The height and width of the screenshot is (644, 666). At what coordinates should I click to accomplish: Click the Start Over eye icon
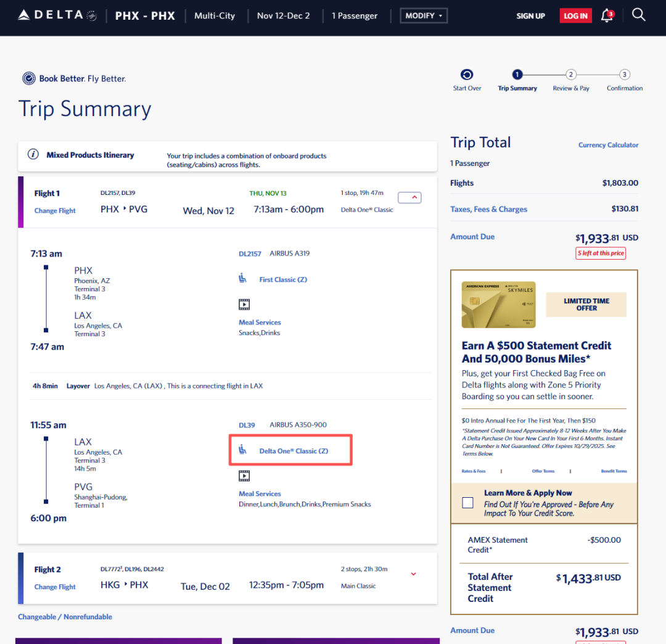(467, 75)
